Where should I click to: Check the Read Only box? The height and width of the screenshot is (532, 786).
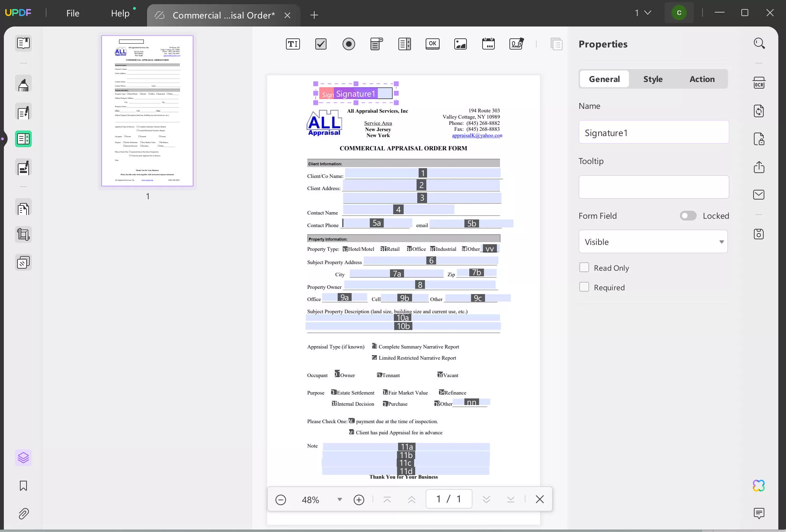[x=584, y=268]
